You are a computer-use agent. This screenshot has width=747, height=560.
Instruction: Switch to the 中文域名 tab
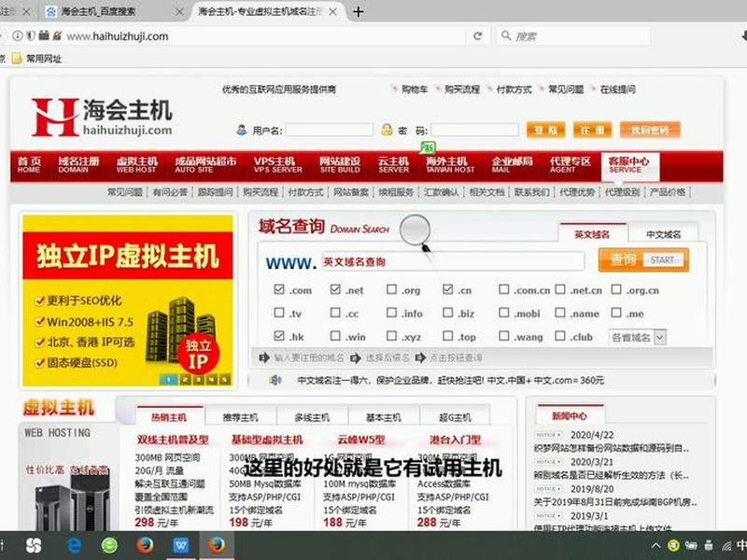pos(664,234)
